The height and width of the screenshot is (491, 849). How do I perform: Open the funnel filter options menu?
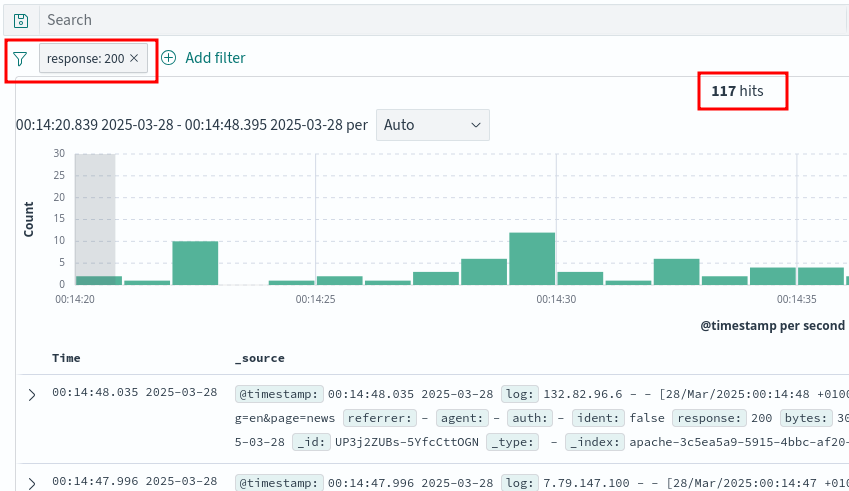tap(20, 59)
